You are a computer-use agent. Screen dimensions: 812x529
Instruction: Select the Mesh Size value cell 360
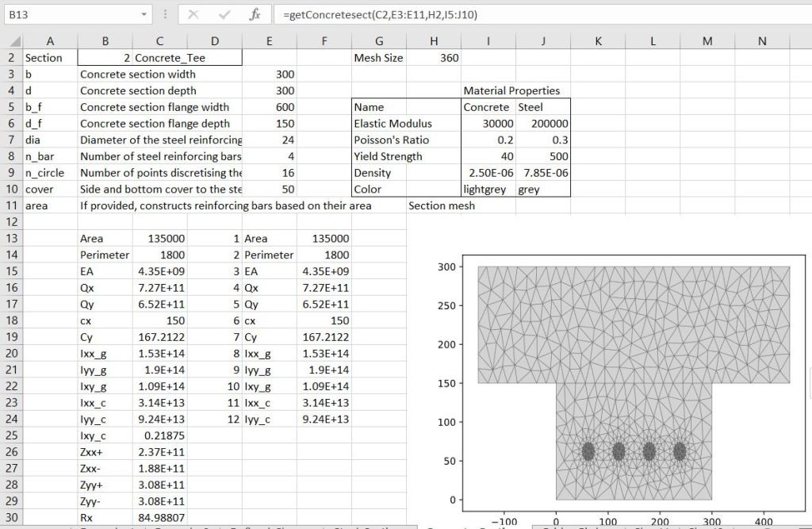pos(434,58)
